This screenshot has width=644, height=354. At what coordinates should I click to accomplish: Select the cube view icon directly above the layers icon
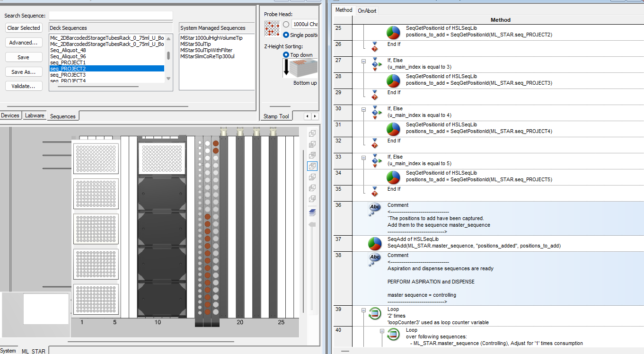tap(312, 199)
